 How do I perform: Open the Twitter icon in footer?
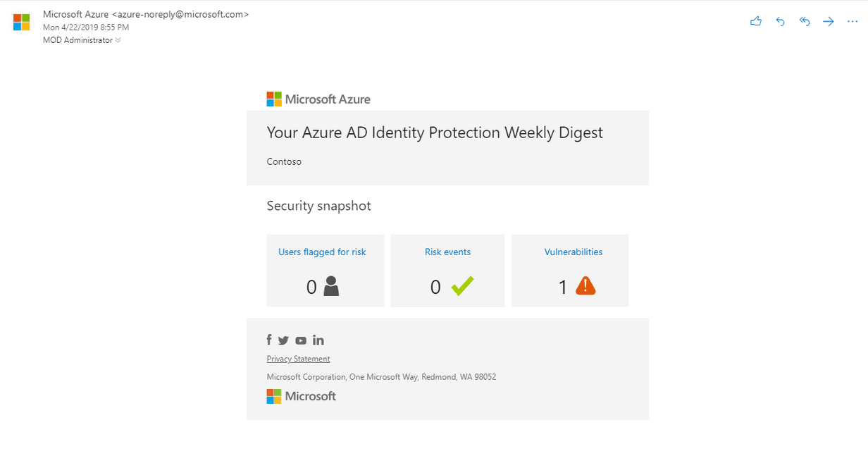(283, 340)
